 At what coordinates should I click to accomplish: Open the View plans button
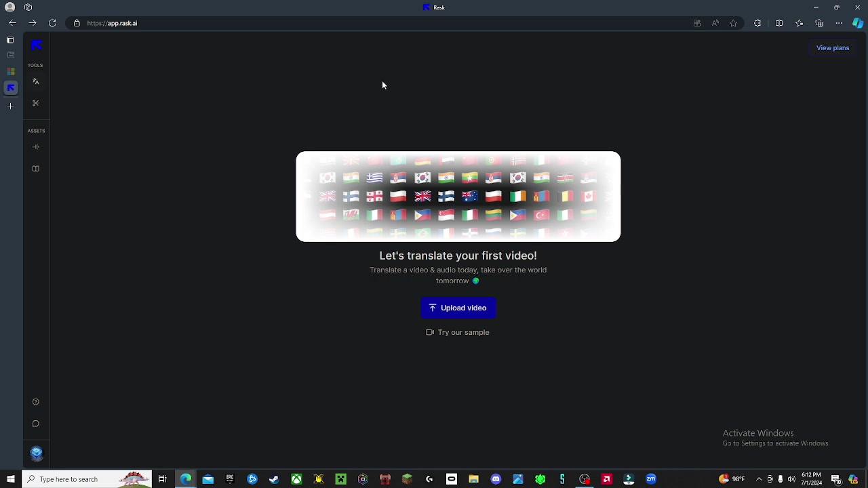click(833, 48)
